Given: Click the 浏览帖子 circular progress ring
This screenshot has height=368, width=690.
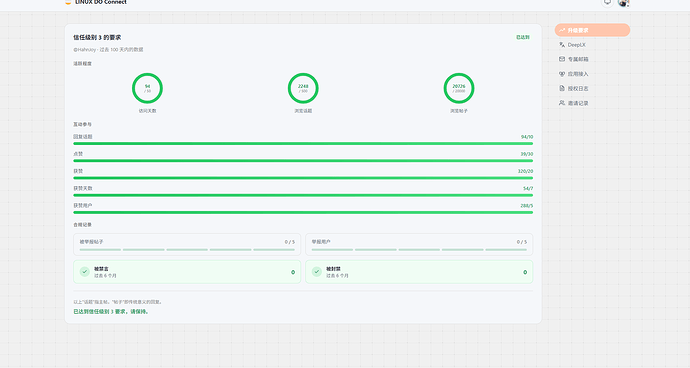Looking at the screenshot, I should [459, 88].
